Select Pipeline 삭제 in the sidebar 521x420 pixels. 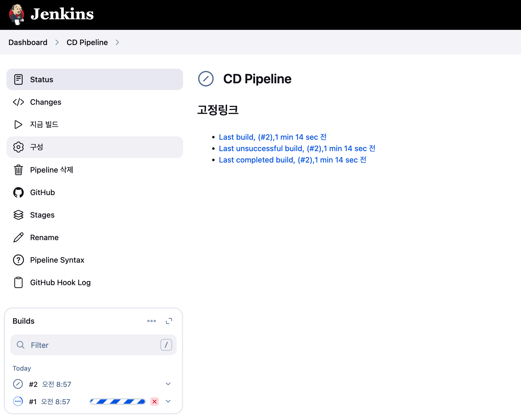click(95, 170)
